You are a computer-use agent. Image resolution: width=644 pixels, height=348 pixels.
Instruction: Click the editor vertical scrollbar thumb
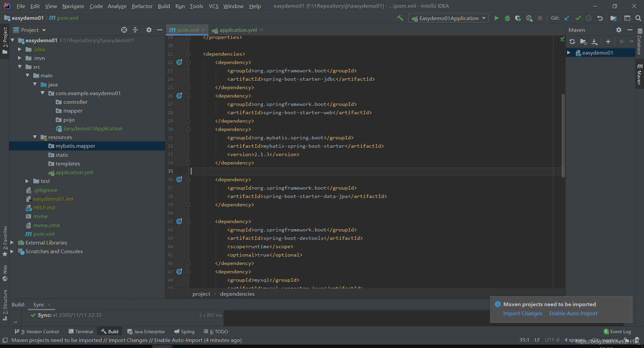(563, 136)
